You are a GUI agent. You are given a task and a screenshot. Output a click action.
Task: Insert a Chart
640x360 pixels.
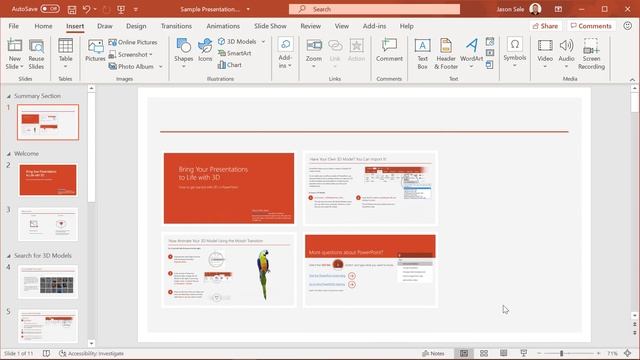230,65
